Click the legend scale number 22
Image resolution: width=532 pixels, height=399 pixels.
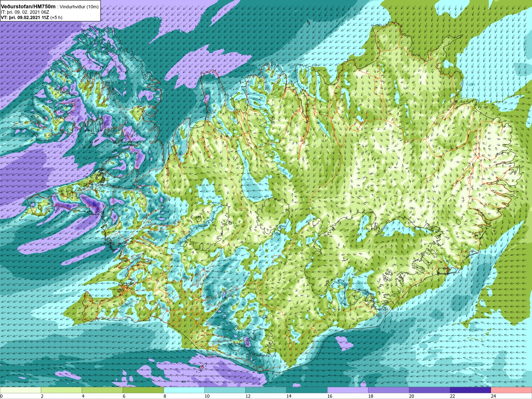coord(452,396)
